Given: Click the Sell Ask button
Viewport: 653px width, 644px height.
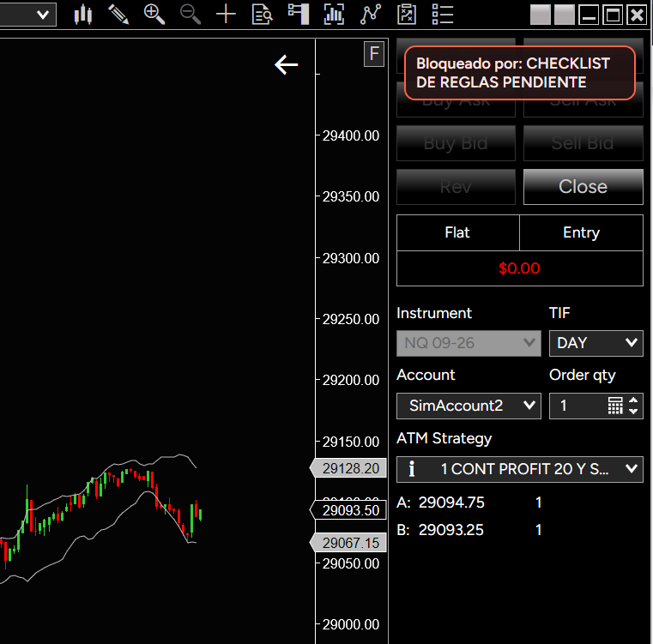Looking at the screenshot, I should point(583,108).
